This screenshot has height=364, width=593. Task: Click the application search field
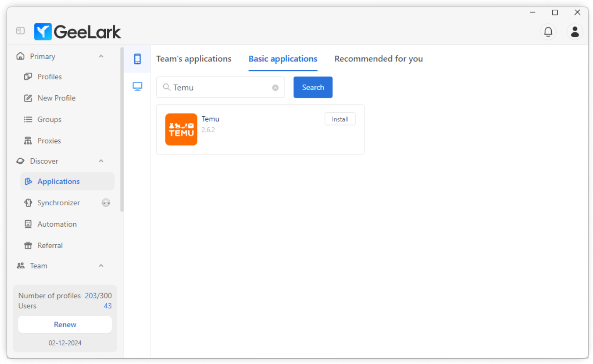click(220, 87)
